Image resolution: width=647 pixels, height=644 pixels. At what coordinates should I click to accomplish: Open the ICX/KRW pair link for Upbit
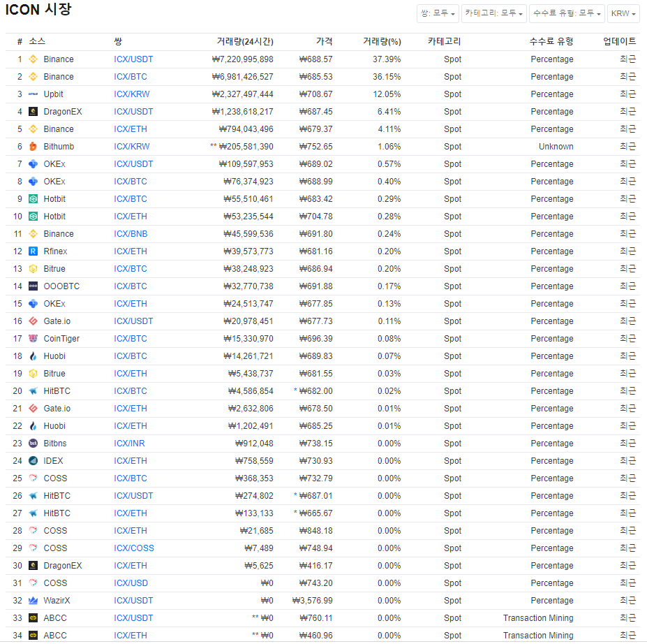click(132, 94)
